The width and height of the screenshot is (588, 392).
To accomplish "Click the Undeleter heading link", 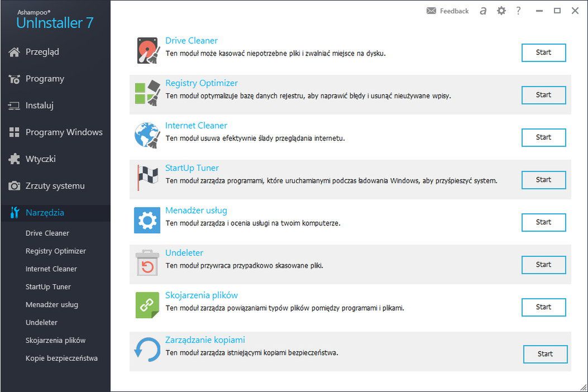I will click(x=184, y=252).
